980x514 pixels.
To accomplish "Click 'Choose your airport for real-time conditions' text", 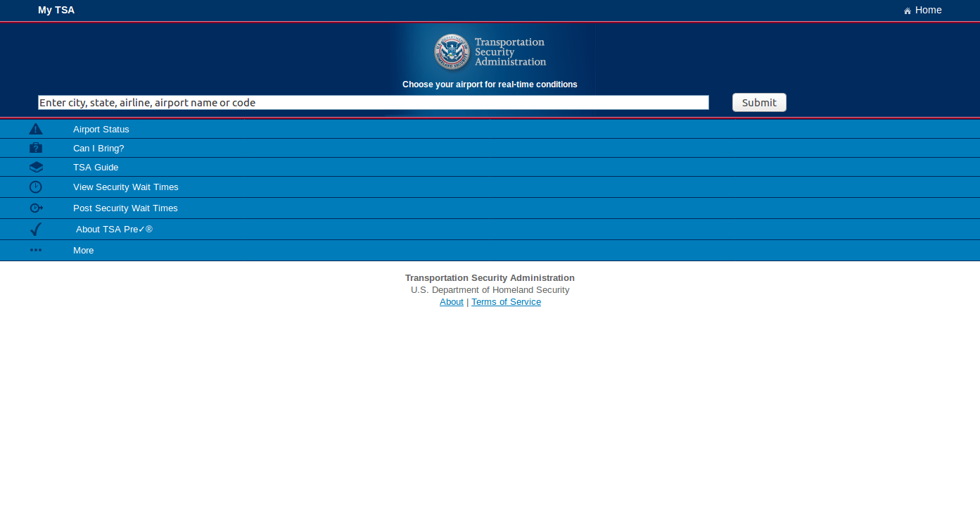I will coord(490,84).
